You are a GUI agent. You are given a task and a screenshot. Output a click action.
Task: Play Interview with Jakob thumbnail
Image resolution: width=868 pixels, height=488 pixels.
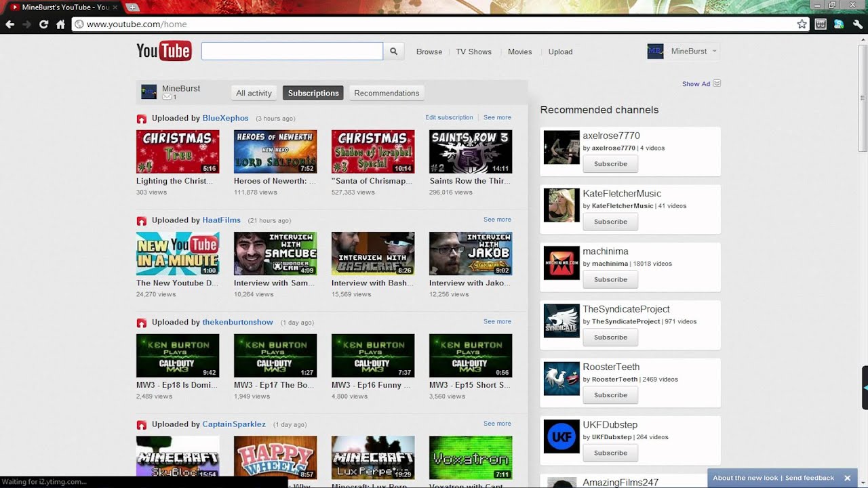pyautogui.click(x=471, y=253)
